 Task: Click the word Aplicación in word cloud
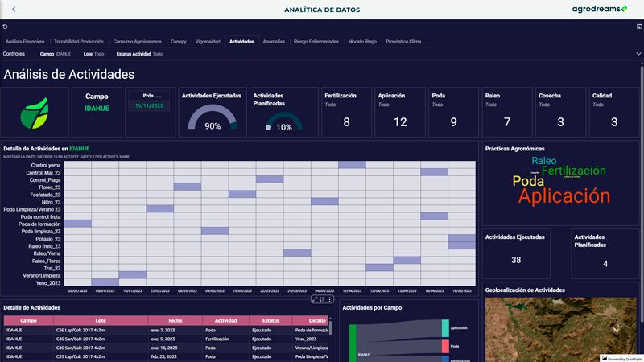pyautogui.click(x=563, y=195)
